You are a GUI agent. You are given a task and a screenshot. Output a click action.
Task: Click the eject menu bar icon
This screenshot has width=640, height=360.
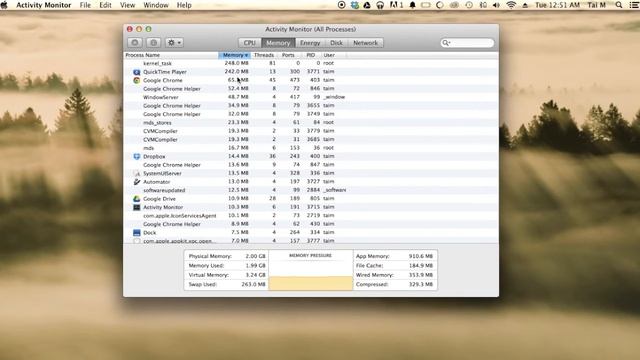pyautogui.click(x=525, y=5)
